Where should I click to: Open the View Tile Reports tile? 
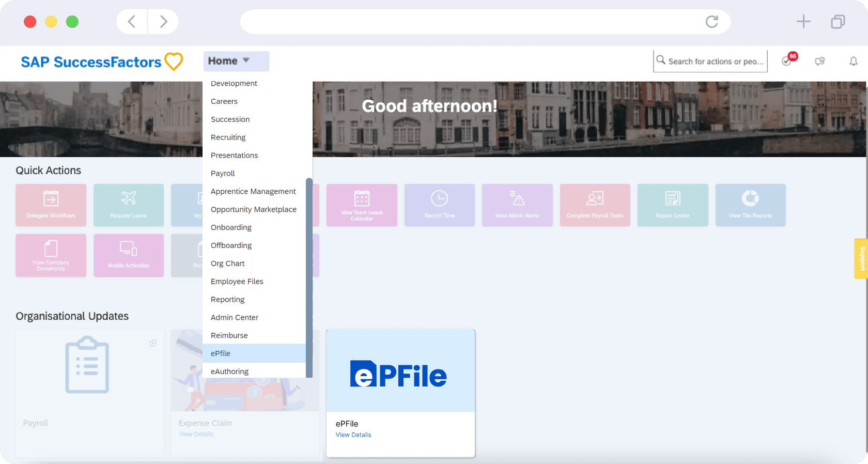pos(751,205)
